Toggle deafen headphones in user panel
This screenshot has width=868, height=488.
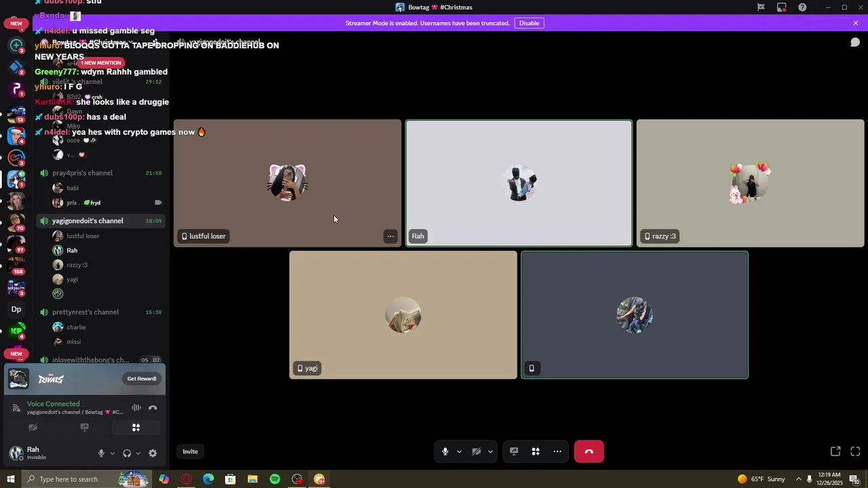pos(127,453)
